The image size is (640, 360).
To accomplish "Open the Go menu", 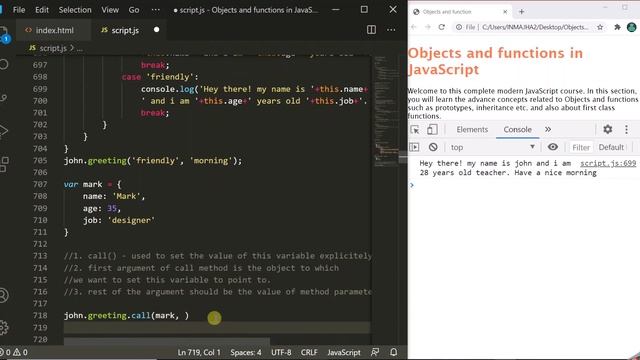I will click(x=134, y=10).
